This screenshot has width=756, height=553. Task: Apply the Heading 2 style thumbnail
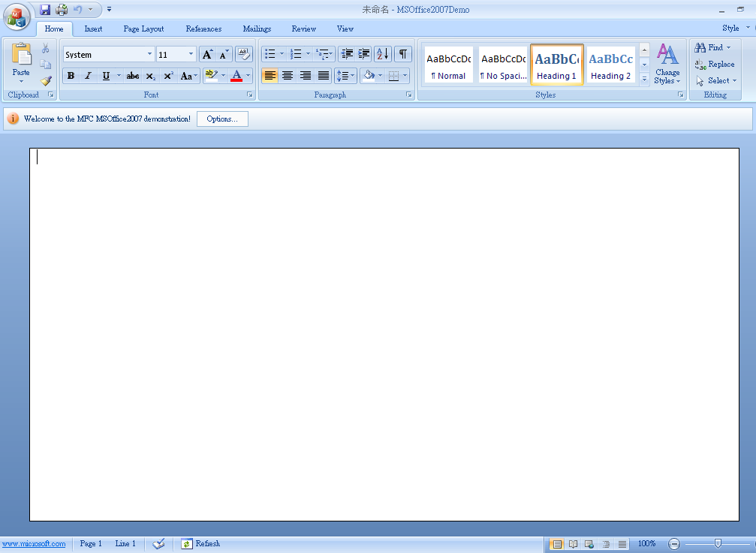(610, 65)
